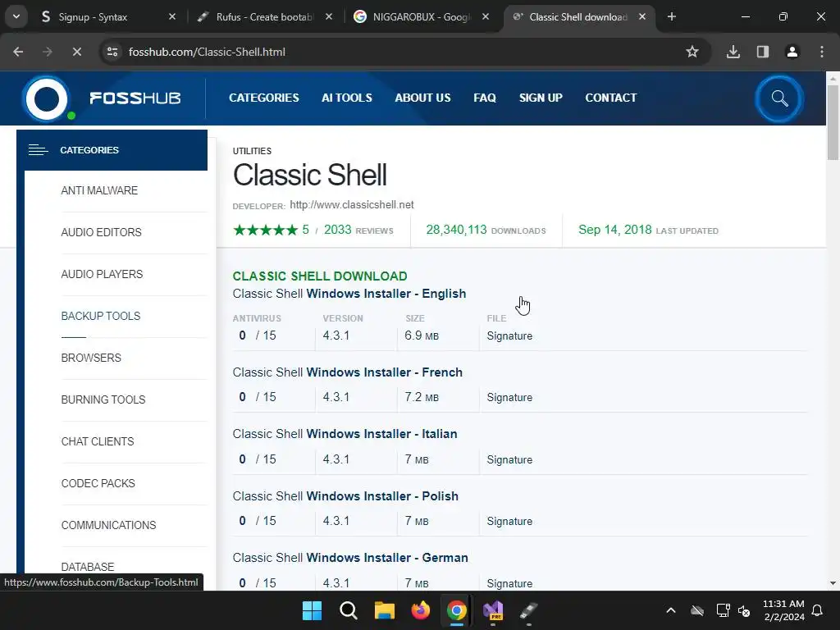
Task: Stop loading the page
Action: pyautogui.click(x=76, y=52)
